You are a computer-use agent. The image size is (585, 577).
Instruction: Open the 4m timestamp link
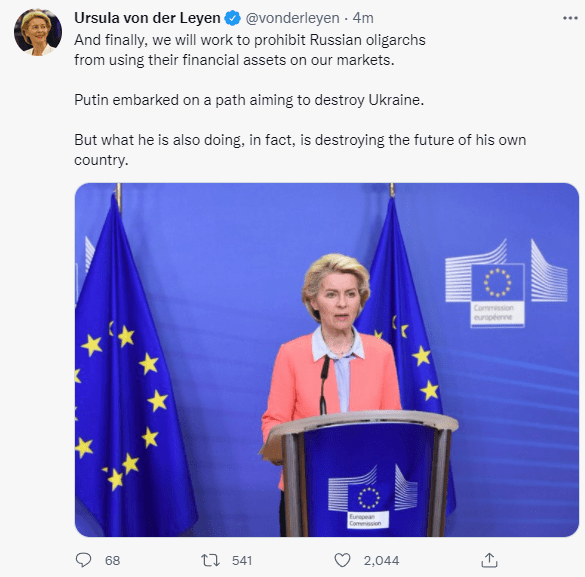click(x=363, y=18)
